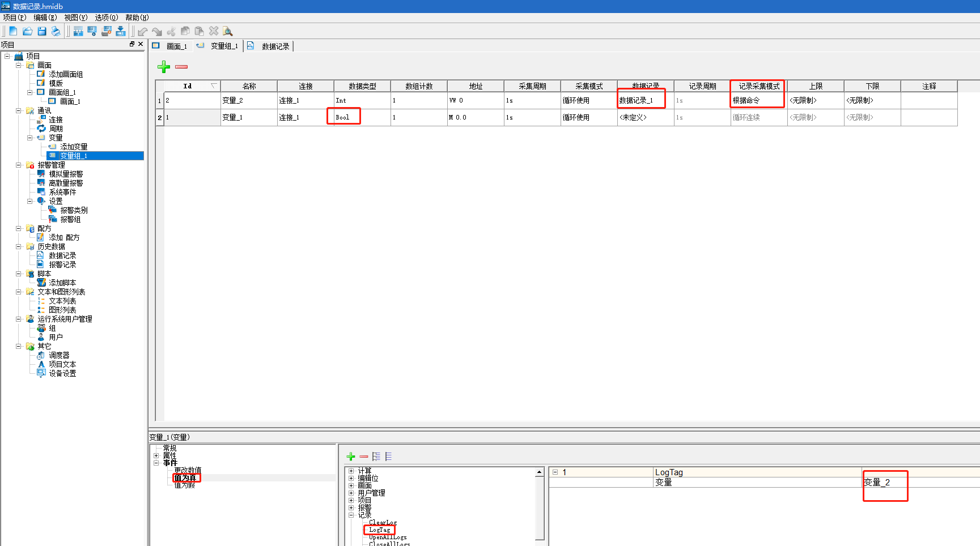Open the 项目(P) menu
Viewport: 980px width, 546px height.
coord(15,18)
